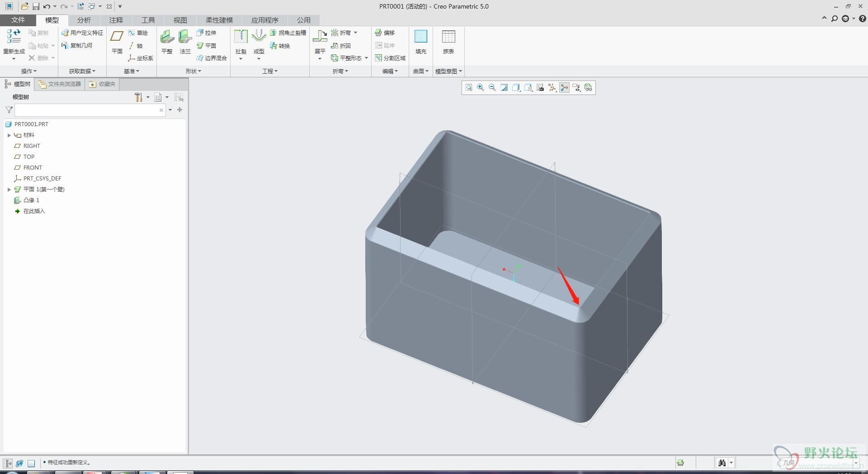868x474 pixels.
Task: Click the 拉伸 extrude tool
Action: click(x=206, y=33)
